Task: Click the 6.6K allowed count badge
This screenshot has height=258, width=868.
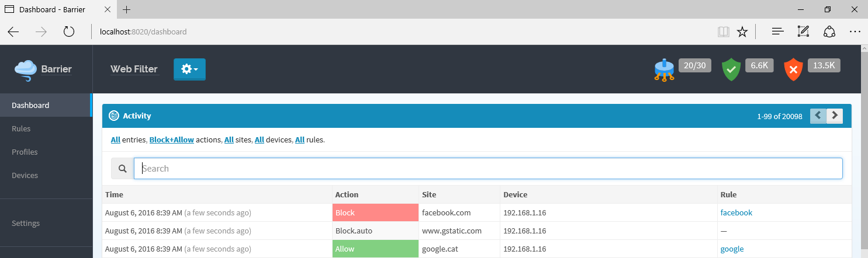Action: (759, 65)
